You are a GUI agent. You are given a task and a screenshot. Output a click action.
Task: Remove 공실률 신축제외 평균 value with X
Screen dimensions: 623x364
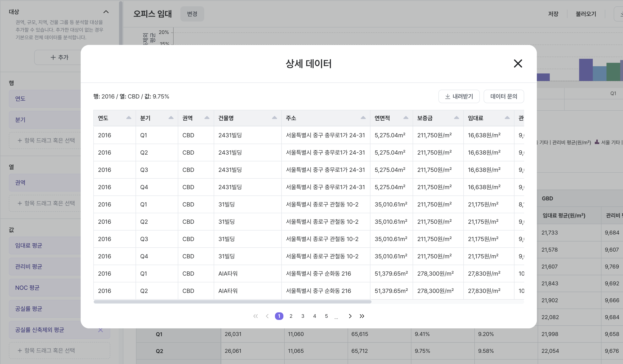pyautogui.click(x=100, y=330)
